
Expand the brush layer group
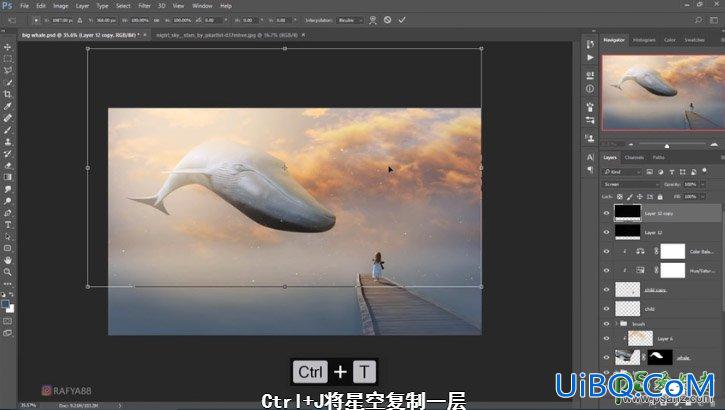[x=616, y=324]
